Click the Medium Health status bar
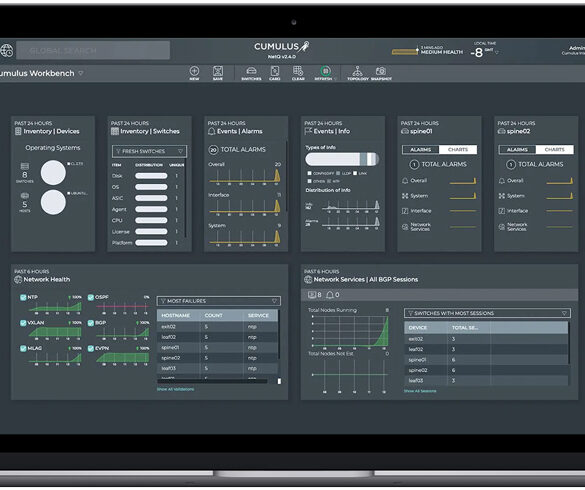 click(x=404, y=51)
